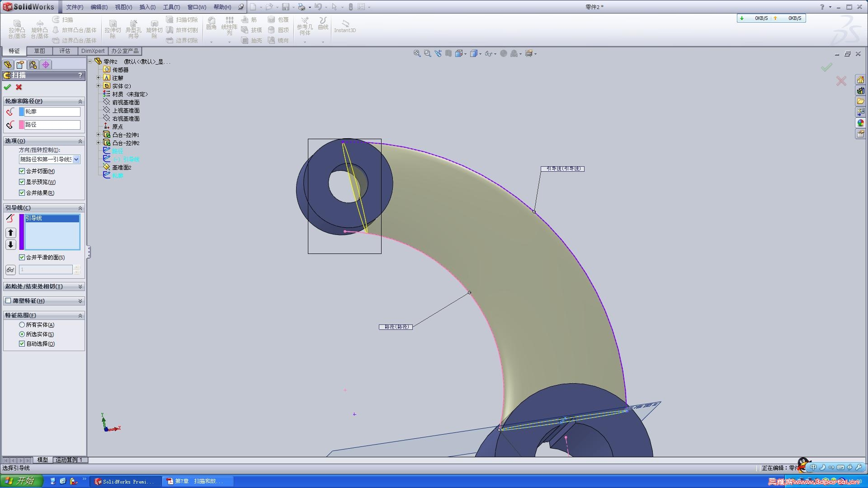
Task: Switch to the 运动算例 1 bottom tab
Action: (69, 460)
